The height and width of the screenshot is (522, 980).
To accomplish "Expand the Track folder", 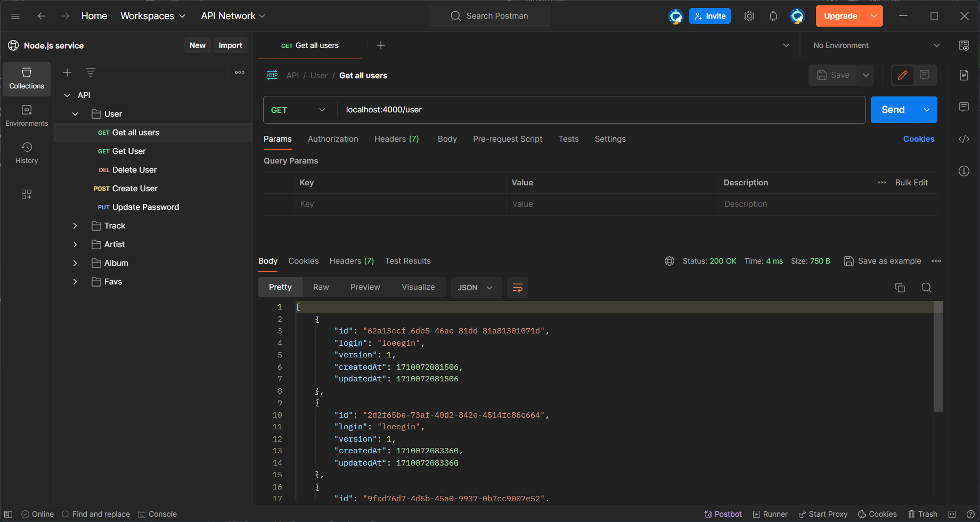I will coord(75,226).
